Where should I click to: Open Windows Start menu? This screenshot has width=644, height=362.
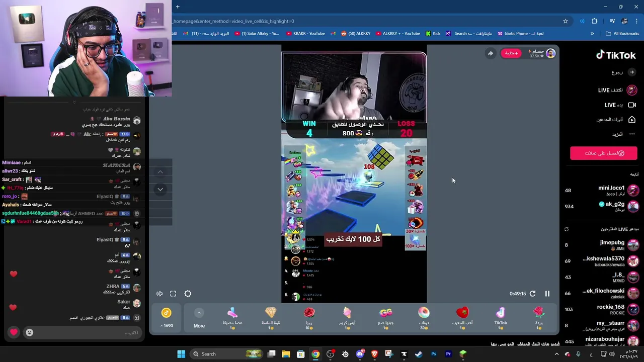[x=181, y=354]
